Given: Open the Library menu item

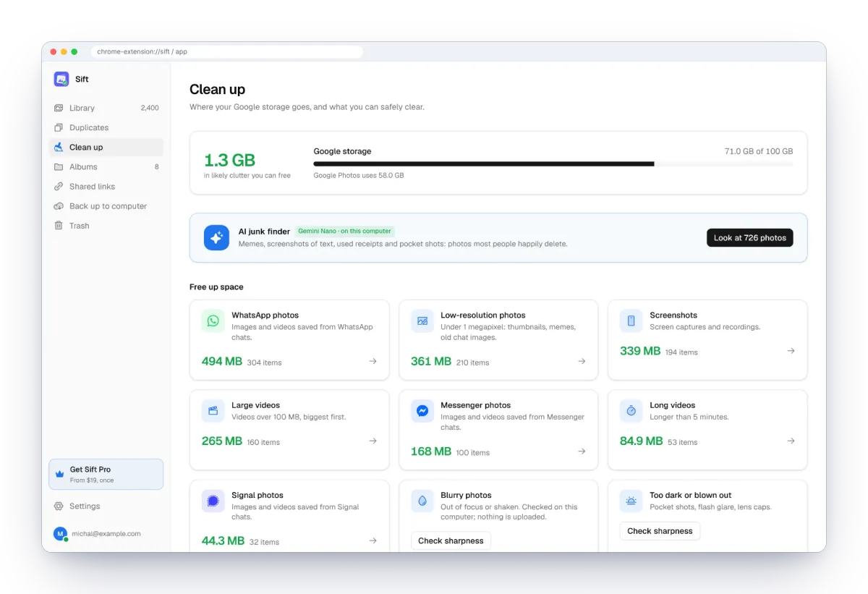Looking at the screenshot, I should (x=106, y=108).
